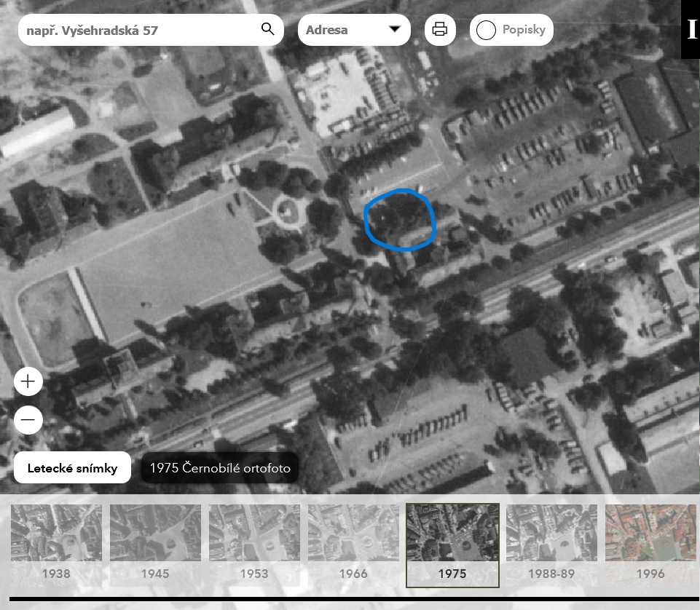
Task: Select the 1966 aerial photo thumbnail
Action: click(x=353, y=545)
